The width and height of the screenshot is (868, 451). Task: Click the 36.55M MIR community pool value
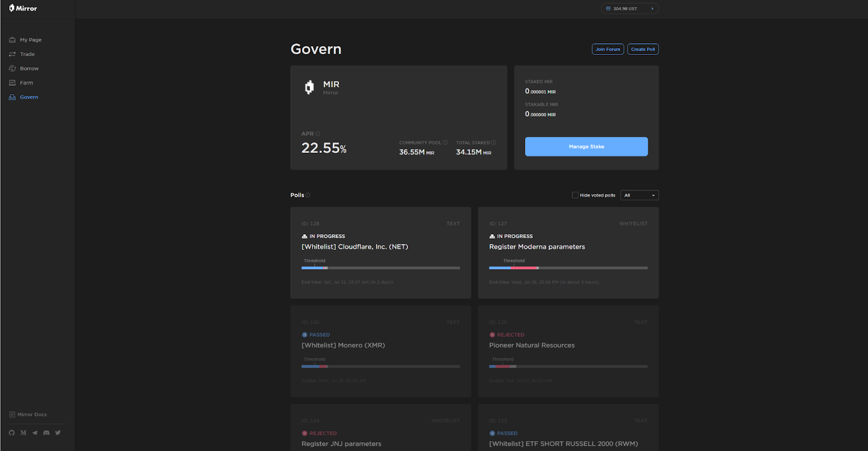[x=417, y=152]
